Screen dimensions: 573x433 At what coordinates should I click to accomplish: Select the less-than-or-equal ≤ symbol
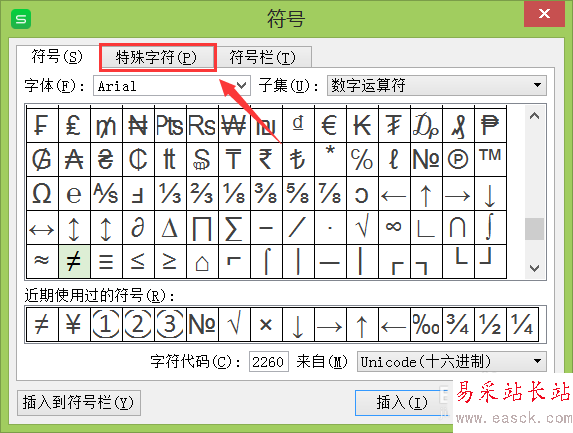138,261
